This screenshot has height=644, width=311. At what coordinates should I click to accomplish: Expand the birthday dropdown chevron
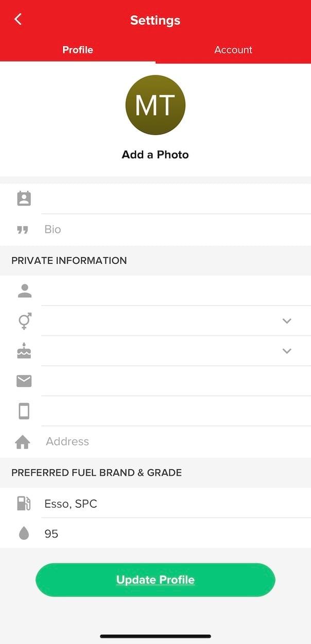(287, 351)
